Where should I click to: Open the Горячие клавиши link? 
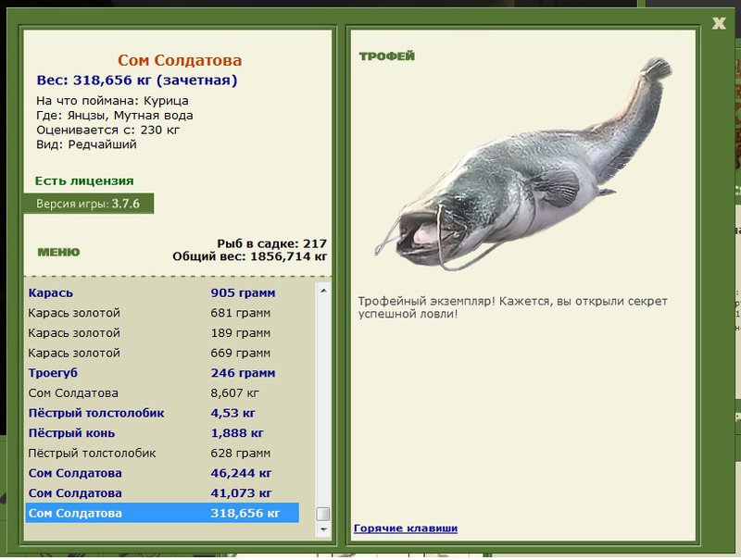pos(406,529)
